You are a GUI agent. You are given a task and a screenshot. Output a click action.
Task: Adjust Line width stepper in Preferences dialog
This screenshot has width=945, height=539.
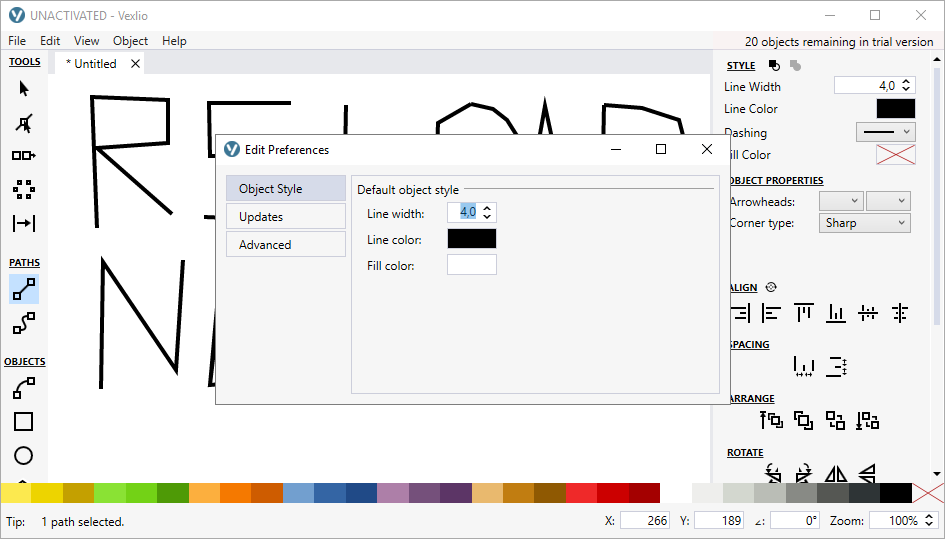pyautogui.click(x=487, y=212)
